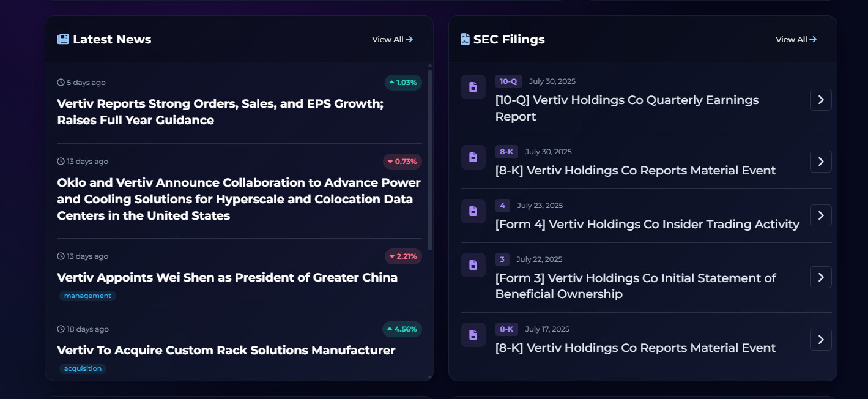Open Vertiv Reports Strong Orders headline
This screenshot has height=399, width=868.
click(220, 112)
